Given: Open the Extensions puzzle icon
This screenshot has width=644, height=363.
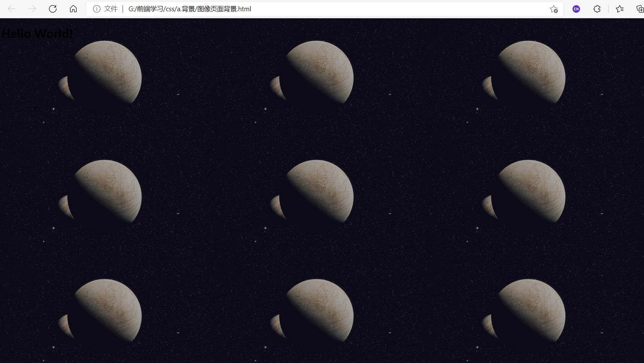Looking at the screenshot, I should click(x=597, y=9).
